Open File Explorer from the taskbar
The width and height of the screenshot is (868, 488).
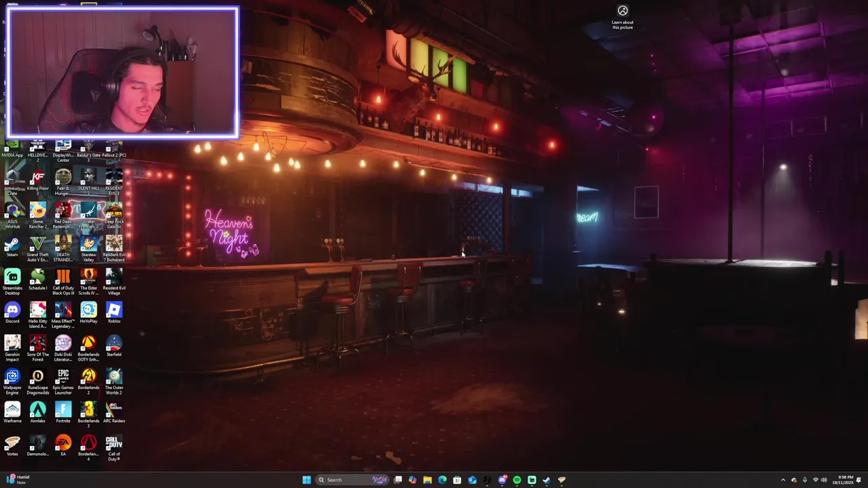point(427,480)
